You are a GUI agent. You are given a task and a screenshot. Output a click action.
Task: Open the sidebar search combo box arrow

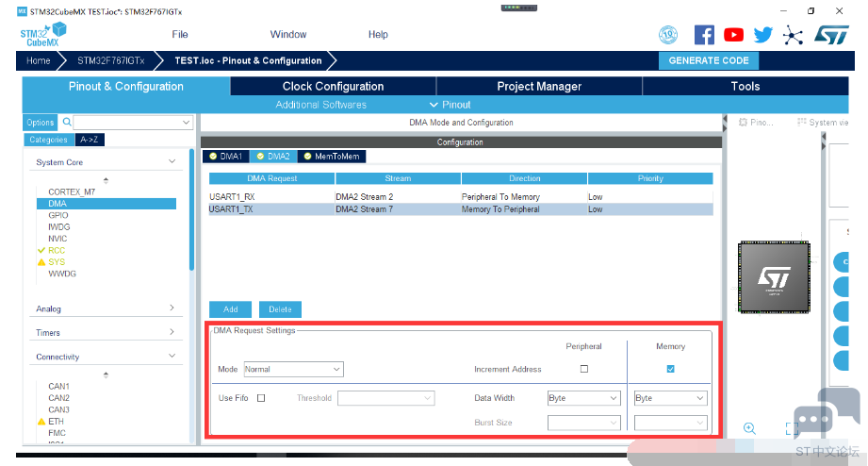point(186,122)
